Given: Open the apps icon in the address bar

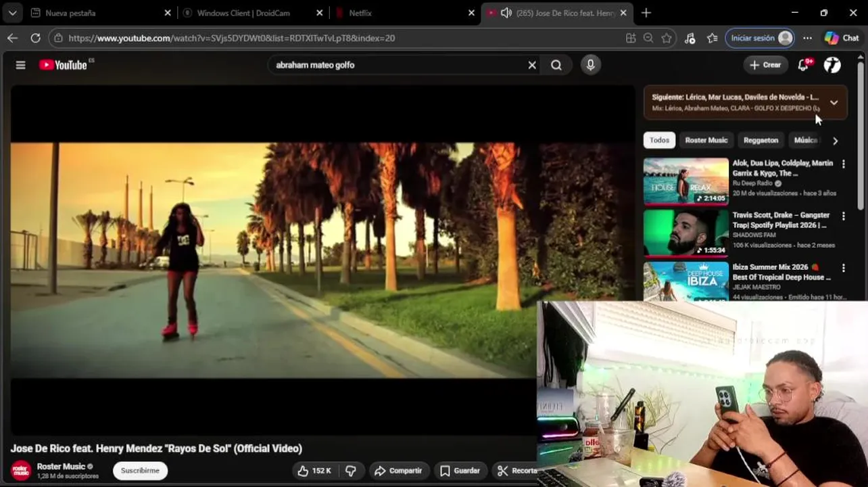Looking at the screenshot, I should pos(631,38).
